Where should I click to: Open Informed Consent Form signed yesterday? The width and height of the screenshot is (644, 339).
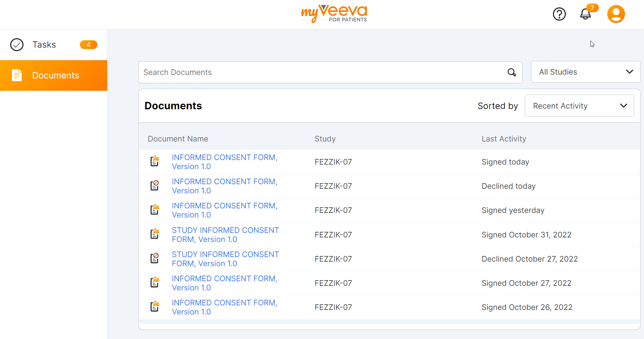(224, 210)
